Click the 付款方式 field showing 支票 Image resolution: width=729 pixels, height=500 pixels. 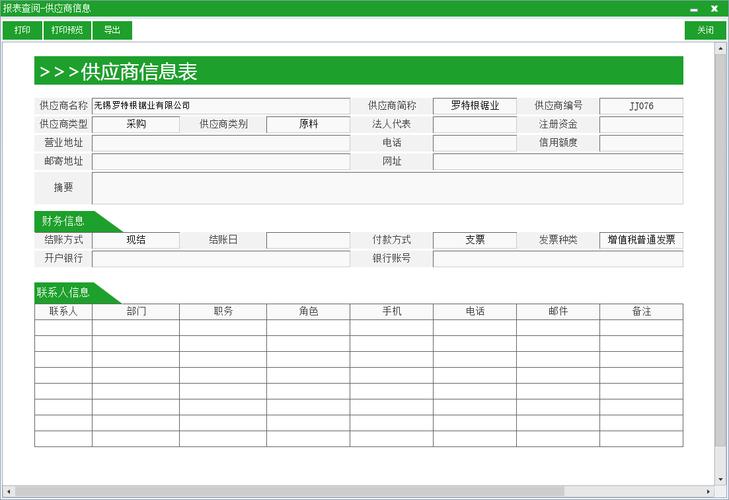coord(474,240)
